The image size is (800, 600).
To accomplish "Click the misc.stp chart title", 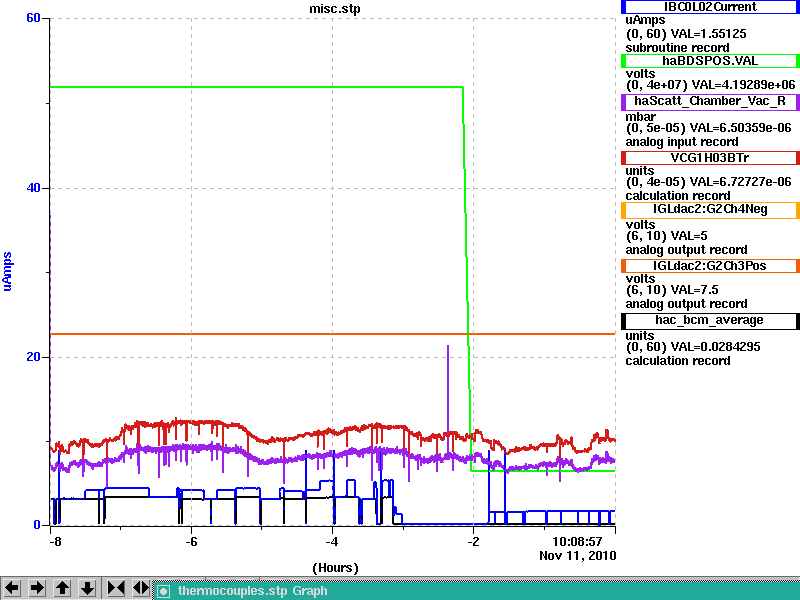I will (x=335, y=9).
